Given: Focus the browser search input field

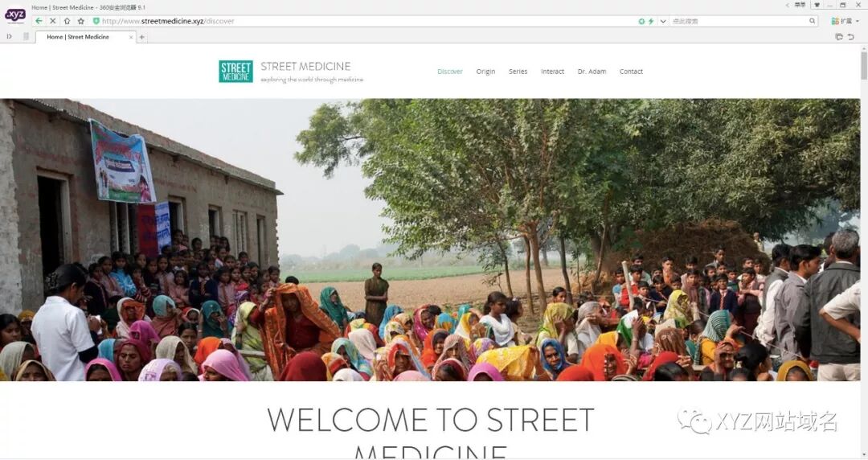Looking at the screenshot, I should tap(739, 21).
